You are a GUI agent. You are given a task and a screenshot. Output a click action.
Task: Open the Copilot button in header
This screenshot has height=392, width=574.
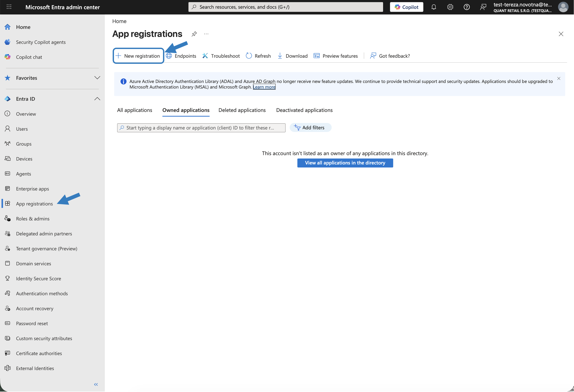click(406, 7)
